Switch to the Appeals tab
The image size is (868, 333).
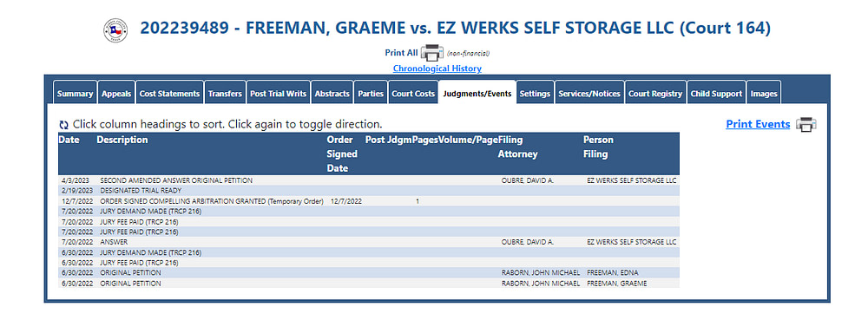tap(116, 94)
